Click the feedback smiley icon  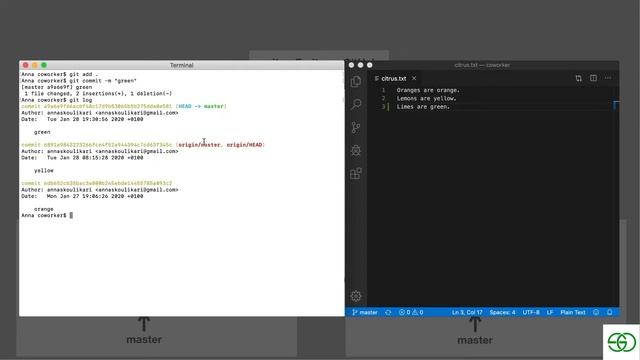596,312
